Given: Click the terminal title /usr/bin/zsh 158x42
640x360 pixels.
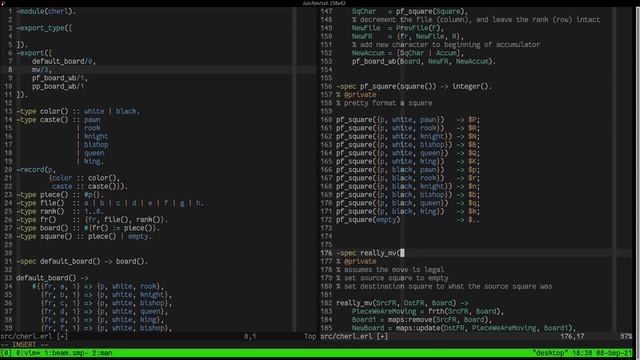Looking at the screenshot, I should pos(324,3).
